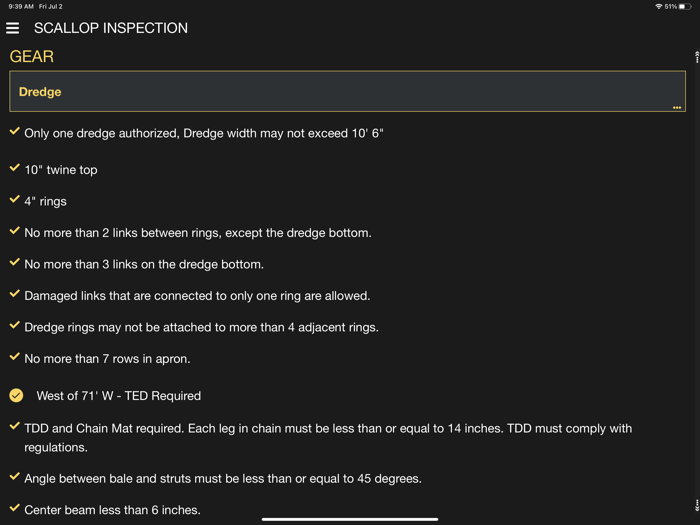Tap the three-dot options on Dredge field
Viewport: 700px width, 525px height.
coord(677,107)
